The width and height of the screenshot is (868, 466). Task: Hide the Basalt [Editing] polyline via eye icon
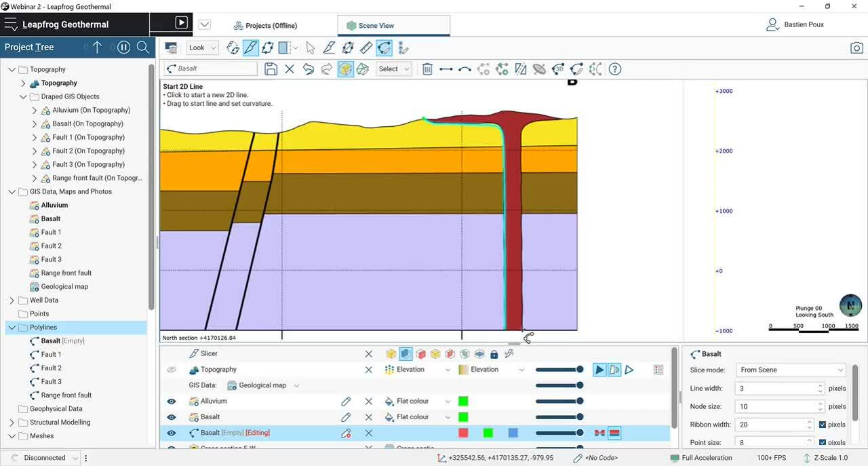[x=172, y=433]
